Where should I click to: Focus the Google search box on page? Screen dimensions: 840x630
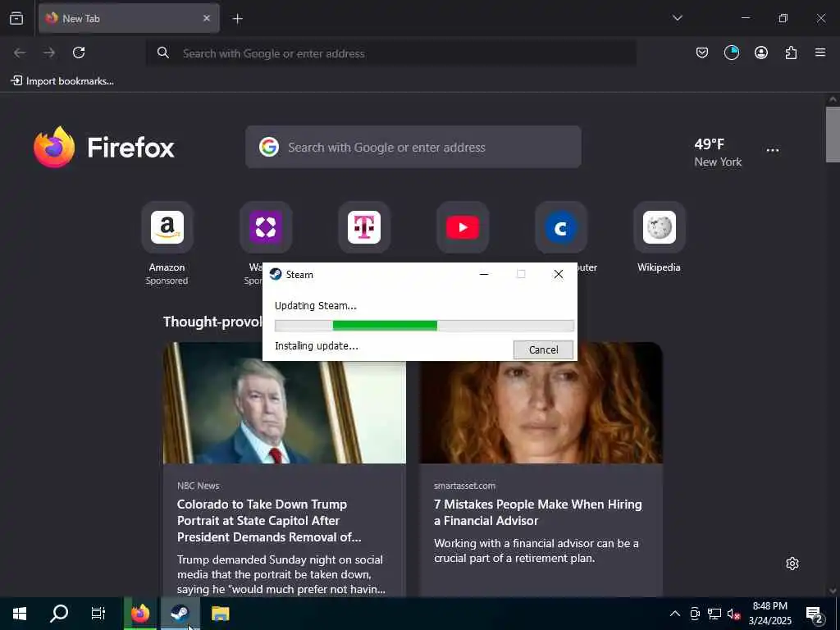pos(413,147)
